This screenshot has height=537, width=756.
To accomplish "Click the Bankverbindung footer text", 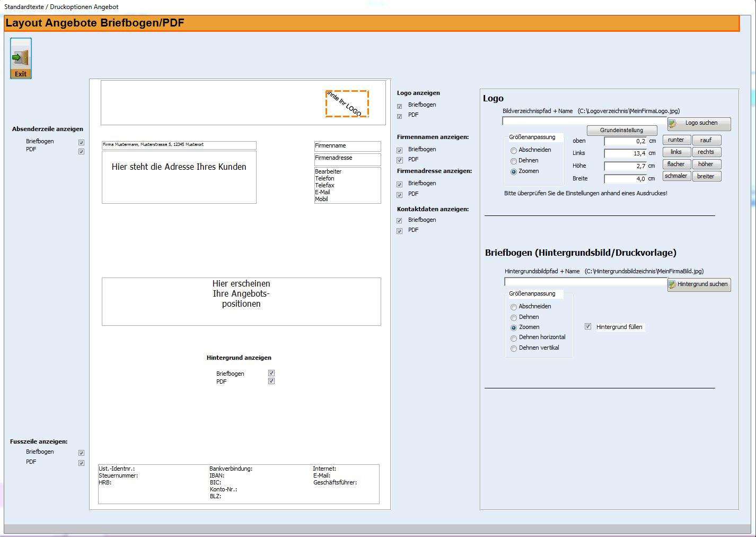I will pyautogui.click(x=231, y=469).
